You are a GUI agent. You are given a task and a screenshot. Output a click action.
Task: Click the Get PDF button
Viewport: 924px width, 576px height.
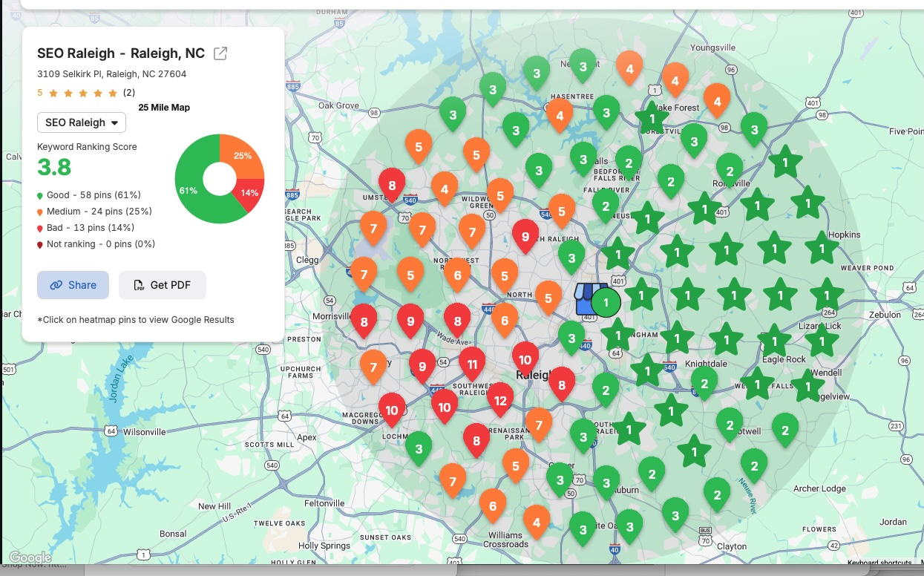pos(162,285)
